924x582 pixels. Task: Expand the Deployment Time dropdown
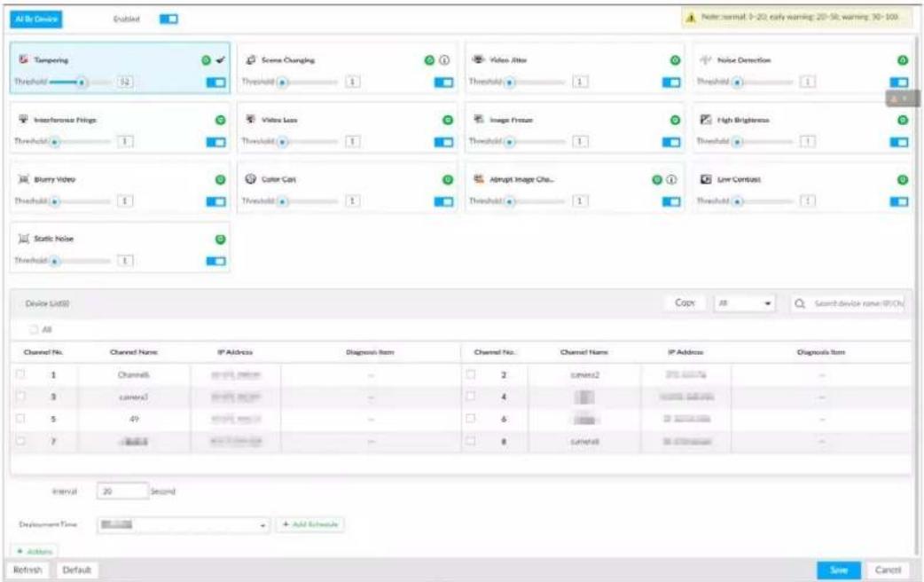click(x=184, y=525)
